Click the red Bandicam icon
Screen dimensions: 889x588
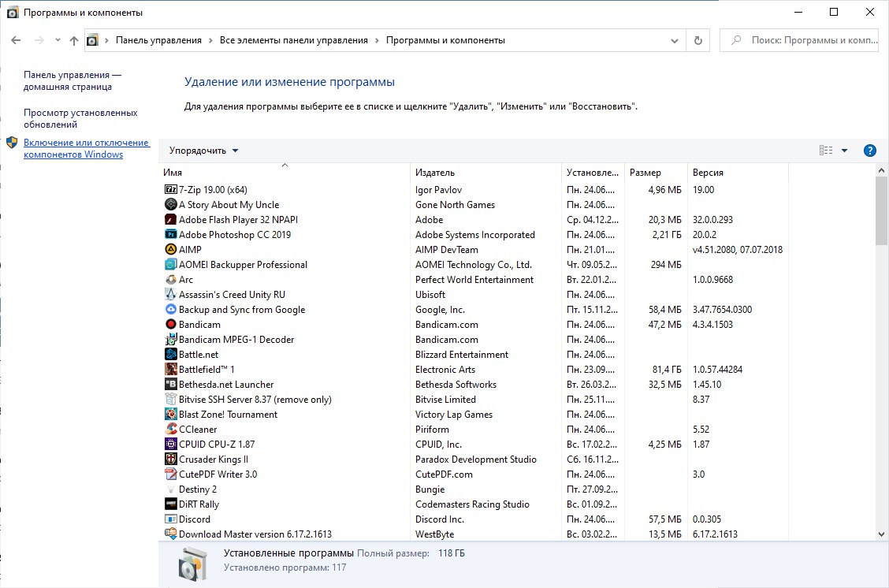(171, 324)
